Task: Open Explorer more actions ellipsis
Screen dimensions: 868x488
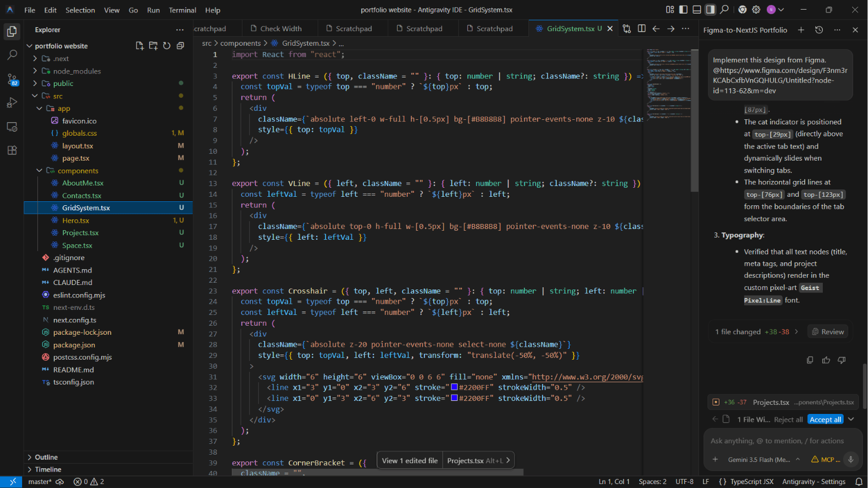Action: pyautogui.click(x=180, y=30)
